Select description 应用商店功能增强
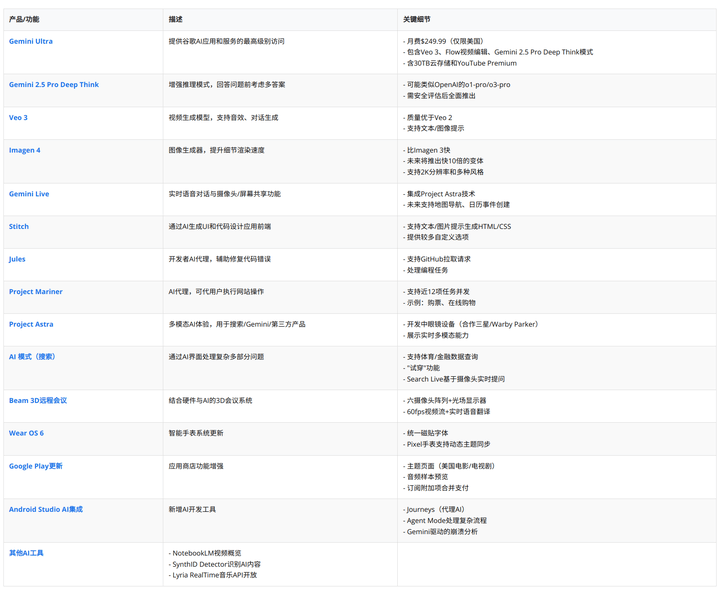 196,466
